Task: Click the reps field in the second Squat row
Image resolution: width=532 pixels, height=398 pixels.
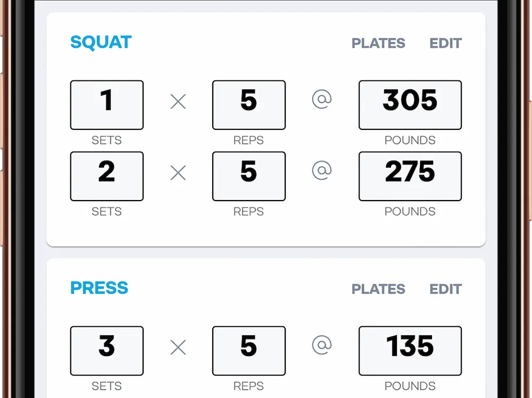Action: pyautogui.click(x=249, y=176)
